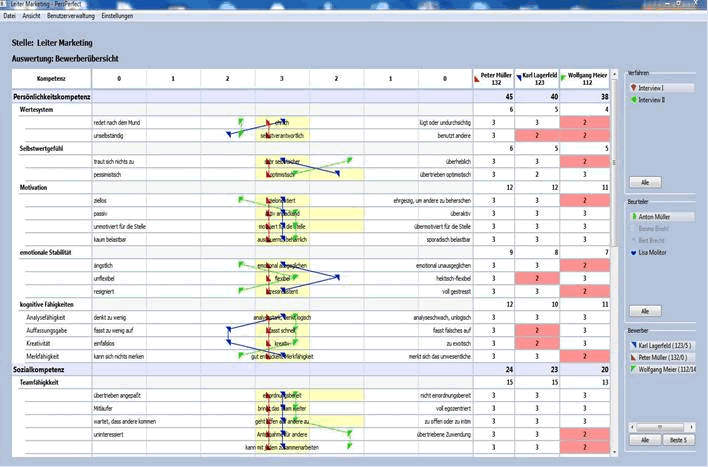This screenshot has height=467, width=708.
Task: Click Alle button under Bewerber
Action: tap(645, 440)
